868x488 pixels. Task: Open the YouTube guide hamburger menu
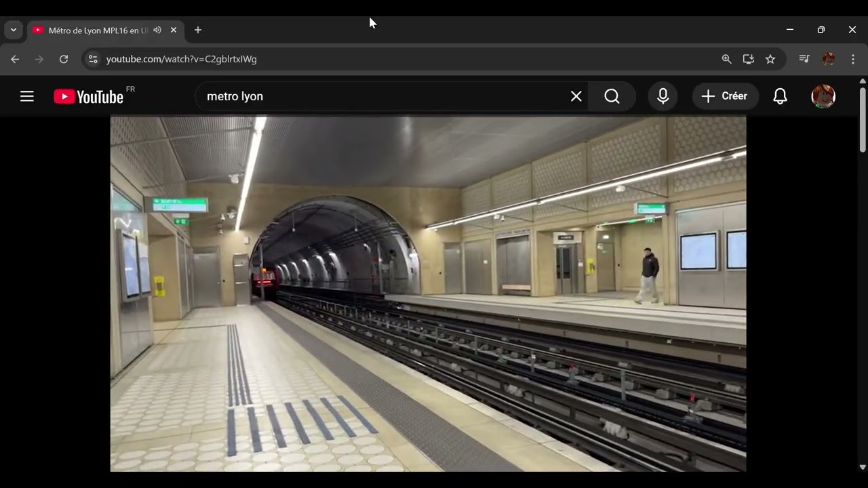click(x=27, y=96)
